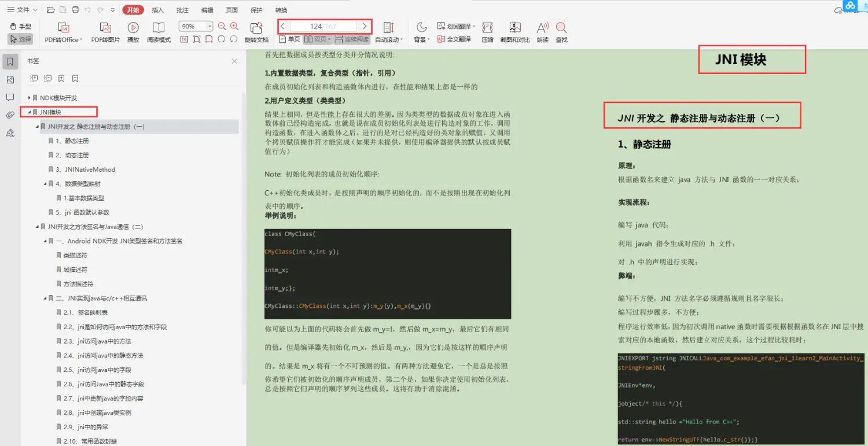Switch to the 转换 tab
The height and width of the screenshot is (446, 868).
pos(281,10)
